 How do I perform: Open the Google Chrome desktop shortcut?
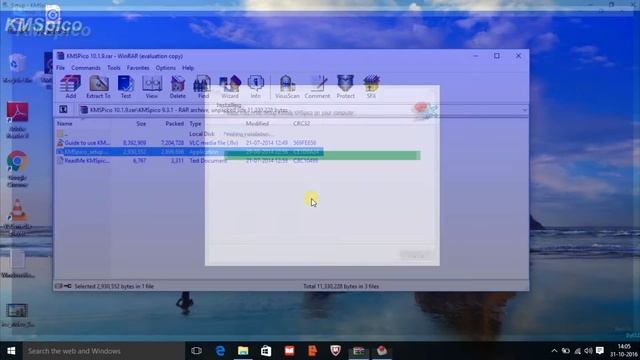tap(17, 169)
